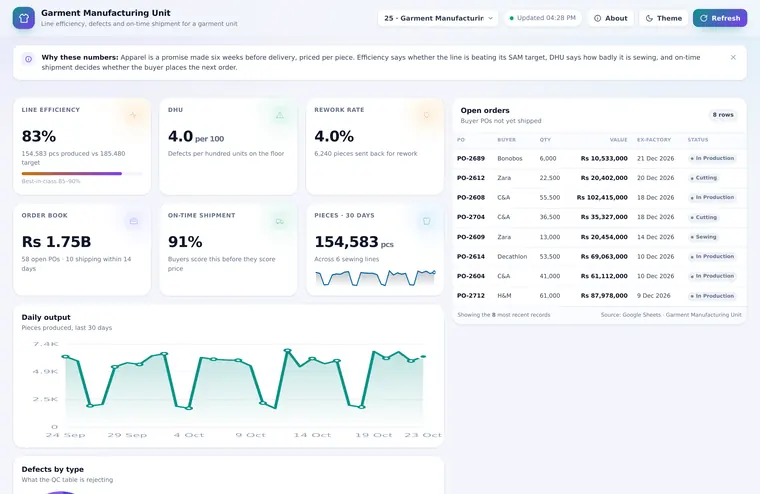Click the 83% line efficiency value
The height and width of the screenshot is (494, 760).
[39, 136]
